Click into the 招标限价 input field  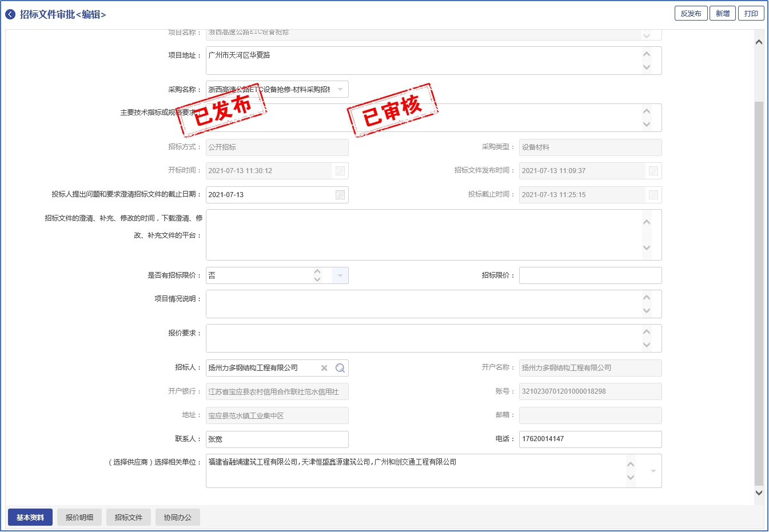coord(590,275)
